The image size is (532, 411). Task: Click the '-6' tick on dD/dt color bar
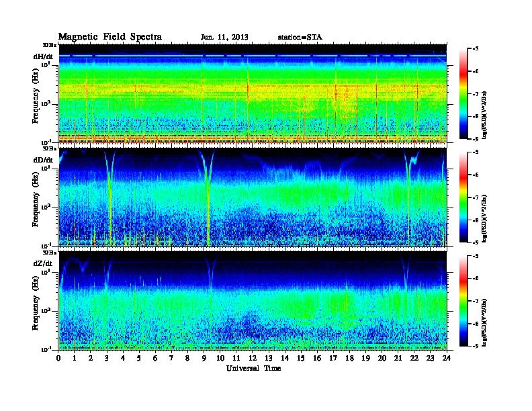point(475,175)
